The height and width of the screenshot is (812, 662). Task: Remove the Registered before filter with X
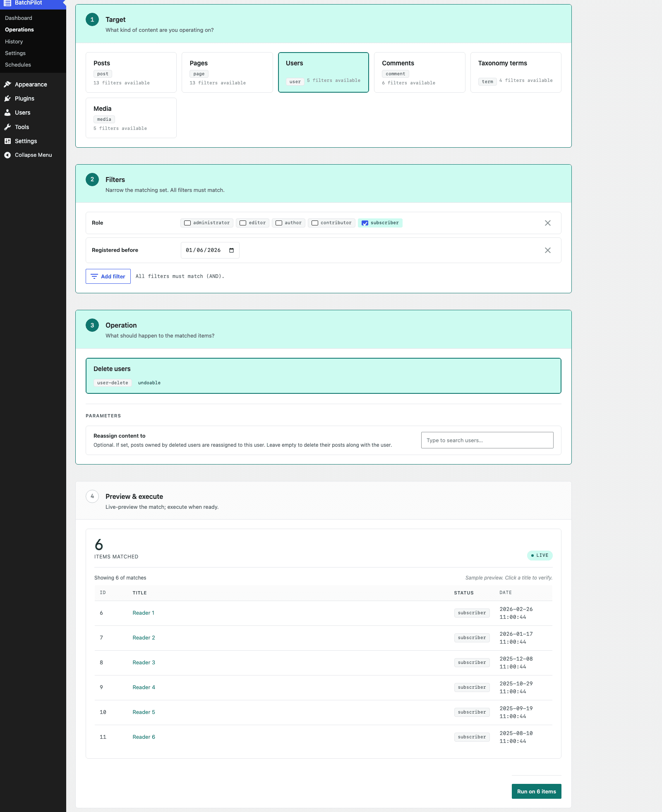pos(548,250)
